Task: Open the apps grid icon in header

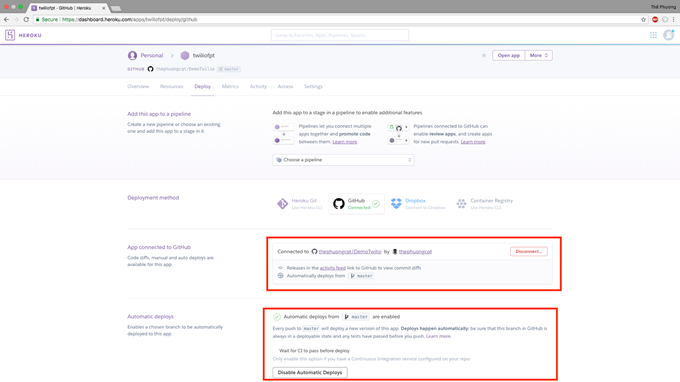Action: click(653, 35)
